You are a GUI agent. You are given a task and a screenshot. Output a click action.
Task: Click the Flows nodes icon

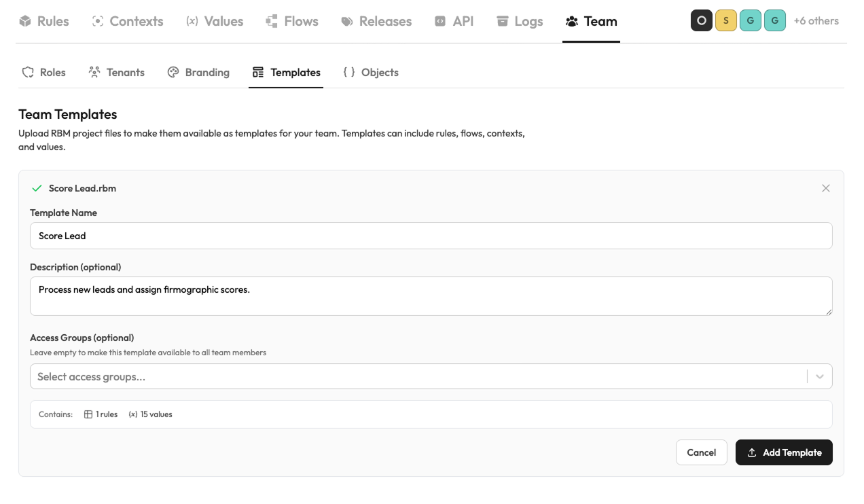(271, 20)
